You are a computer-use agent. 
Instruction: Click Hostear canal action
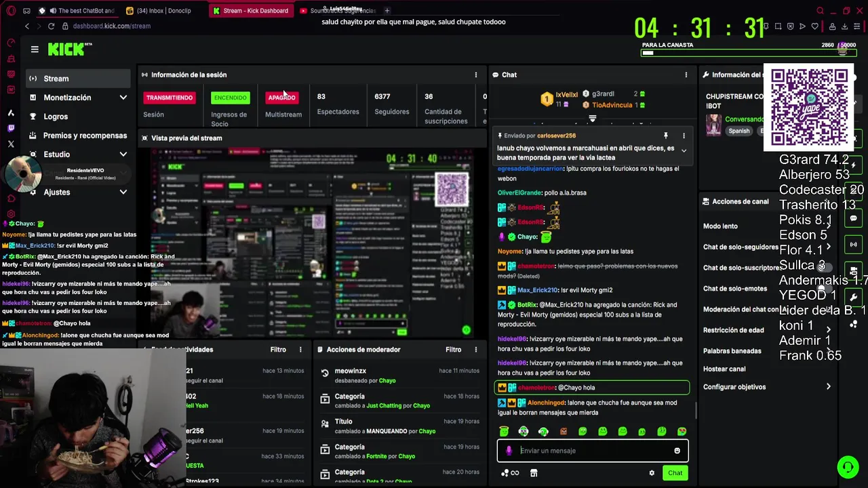coord(724,369)
